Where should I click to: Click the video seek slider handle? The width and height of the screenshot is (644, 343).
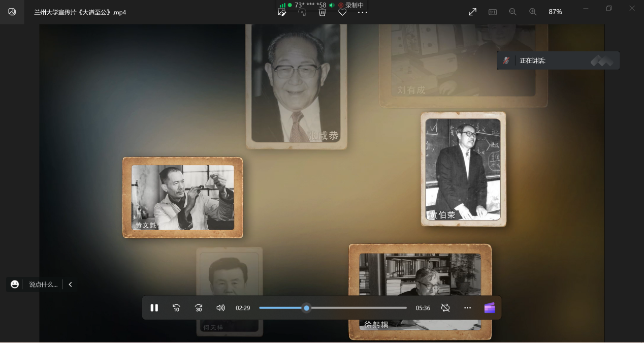point(306,308)
